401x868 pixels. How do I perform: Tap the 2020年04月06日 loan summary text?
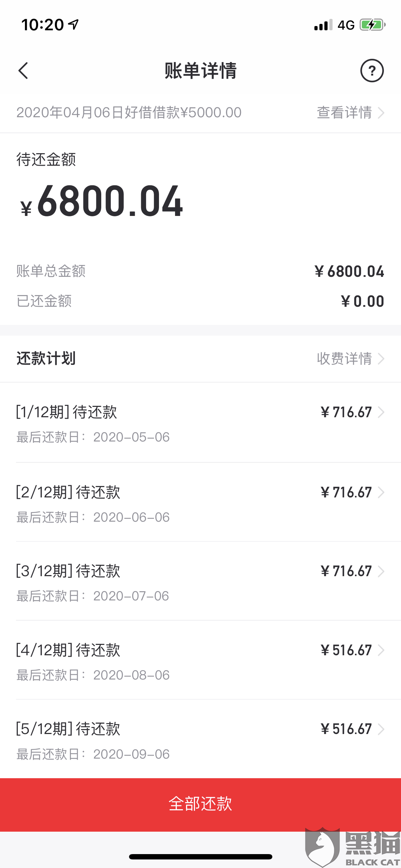click(129, 113)
